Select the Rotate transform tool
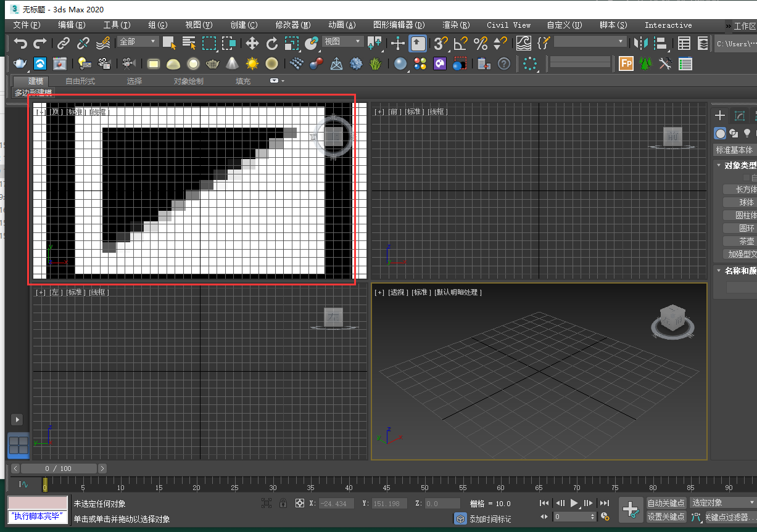Image resolution: width=757 pixels, height=532 pixels. [272, 43]
